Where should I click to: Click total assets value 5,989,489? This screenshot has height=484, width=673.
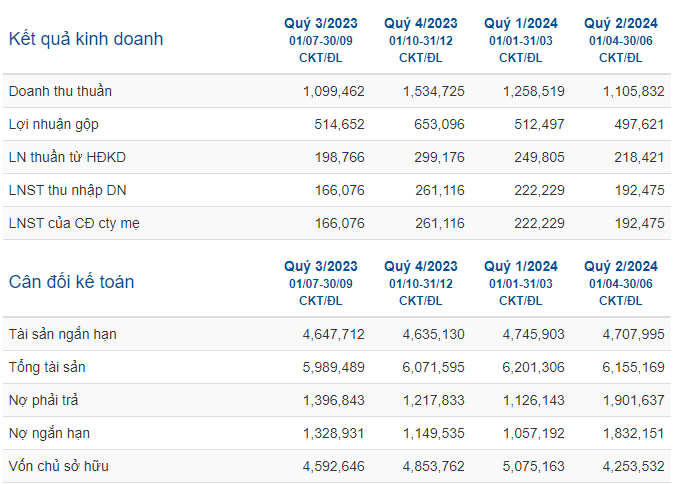[333, 367]
